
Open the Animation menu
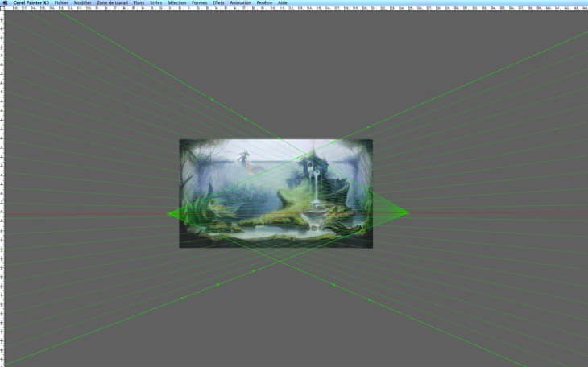pyautogui.click(x=240, y=2)
